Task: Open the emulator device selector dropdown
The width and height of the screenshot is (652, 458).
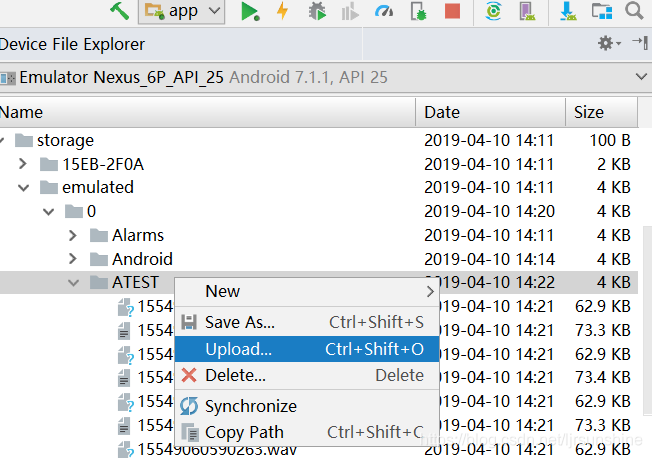Action: pos(641,77)
